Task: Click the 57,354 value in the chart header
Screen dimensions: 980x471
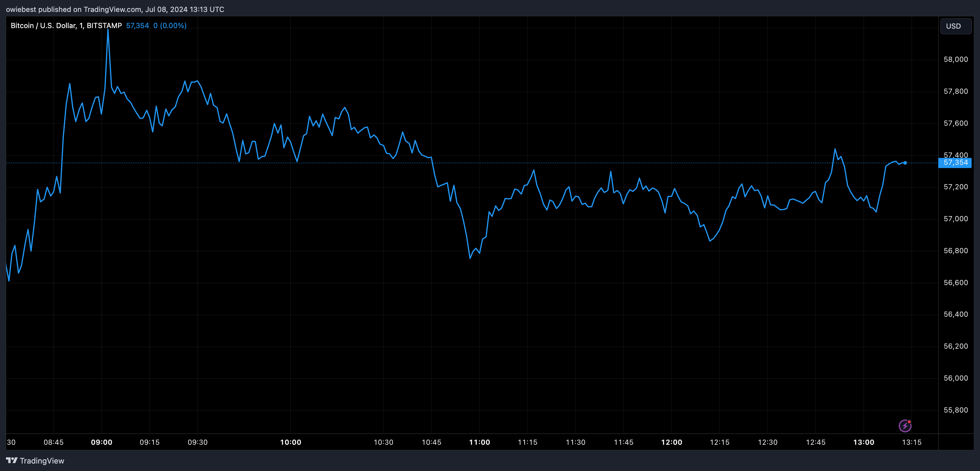Action: [137, 25]
